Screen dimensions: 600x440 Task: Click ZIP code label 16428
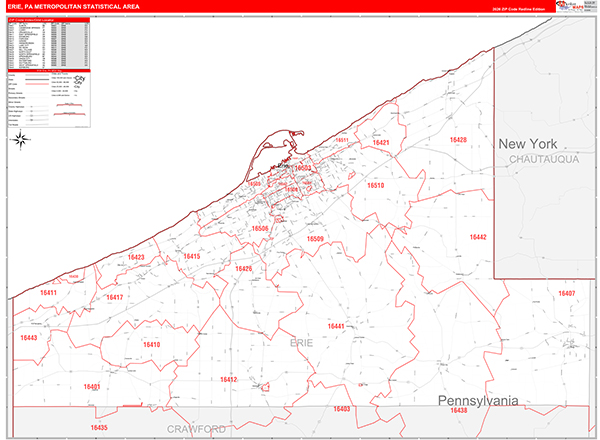point(458,140)
